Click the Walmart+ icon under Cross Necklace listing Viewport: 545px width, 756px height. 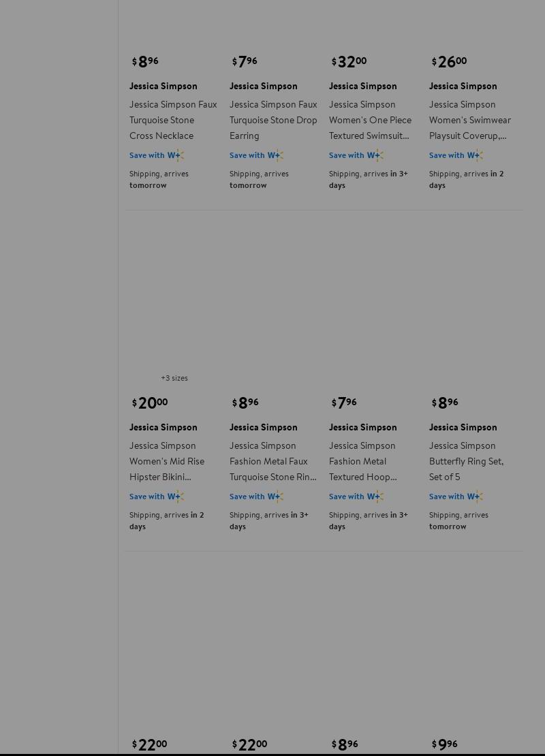(176, 155)
